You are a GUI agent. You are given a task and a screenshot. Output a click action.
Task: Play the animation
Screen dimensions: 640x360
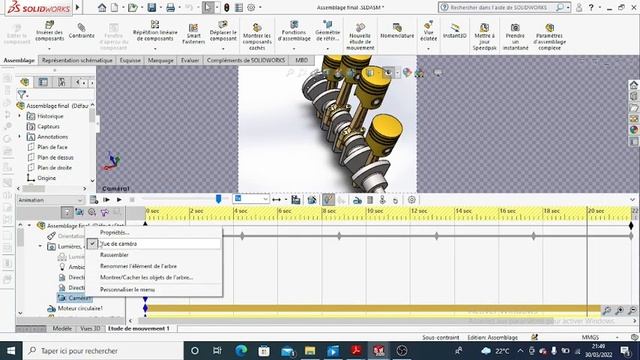(119, 200)
